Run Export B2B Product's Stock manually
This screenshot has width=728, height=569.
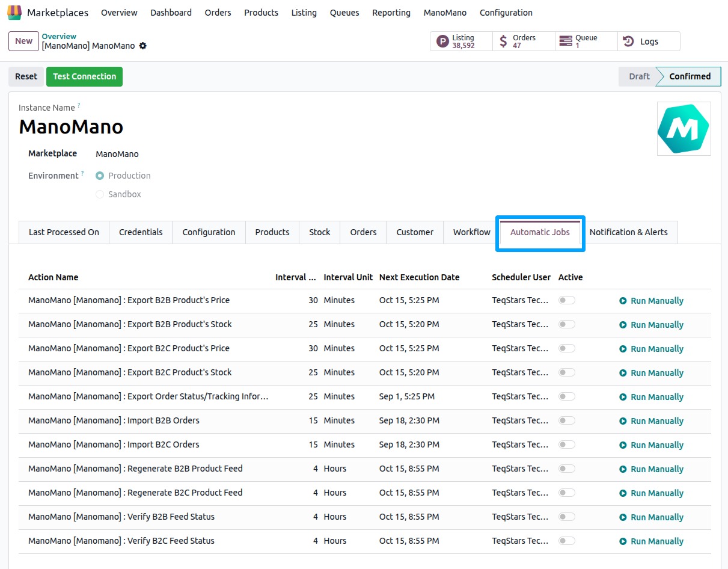tap(652, 325)
